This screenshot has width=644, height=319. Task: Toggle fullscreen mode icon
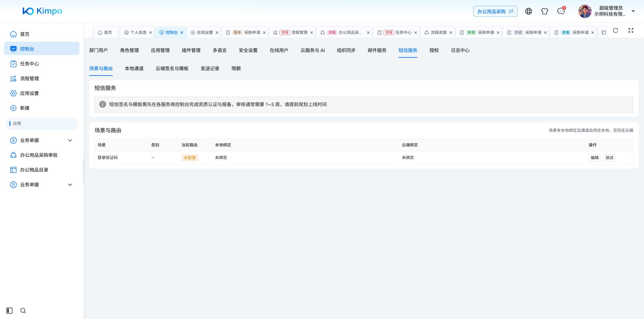tap(631, 31)
